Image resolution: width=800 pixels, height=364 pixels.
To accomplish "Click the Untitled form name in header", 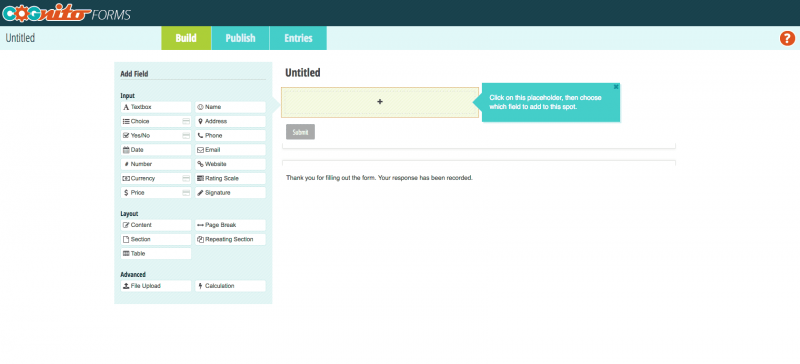I will 20,38.
